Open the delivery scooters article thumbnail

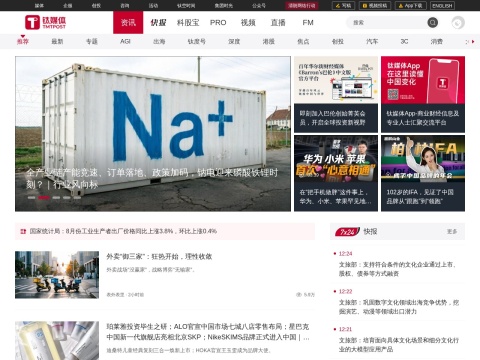57,275
